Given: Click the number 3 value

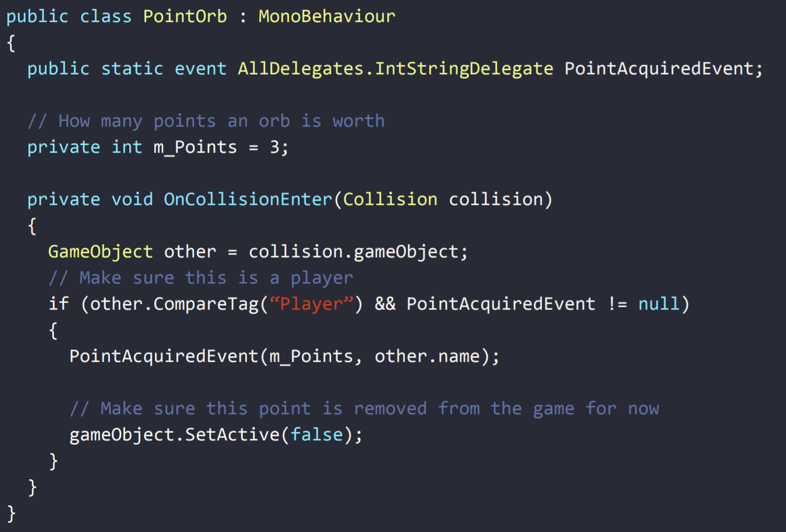Looking at the screenshot, I should click(x=275, y=147).
